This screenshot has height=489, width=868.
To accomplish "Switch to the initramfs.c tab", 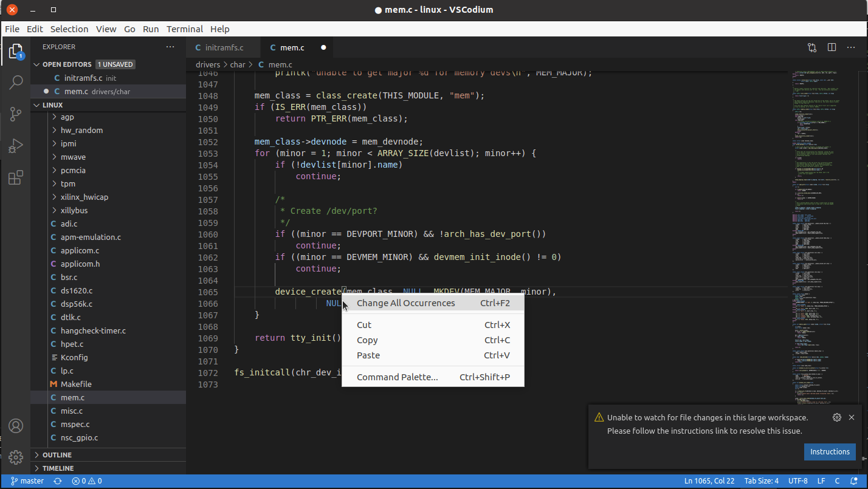I will tap(223, 46).
